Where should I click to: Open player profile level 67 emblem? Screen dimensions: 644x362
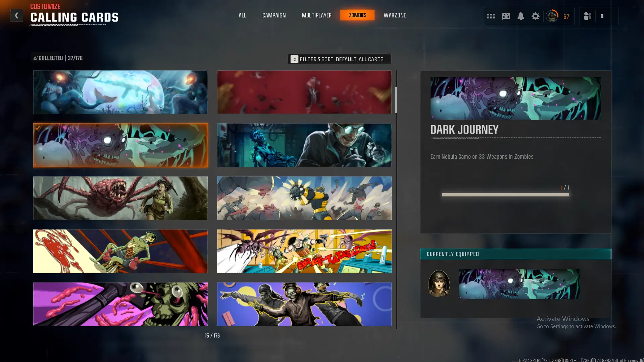(552, 16)
